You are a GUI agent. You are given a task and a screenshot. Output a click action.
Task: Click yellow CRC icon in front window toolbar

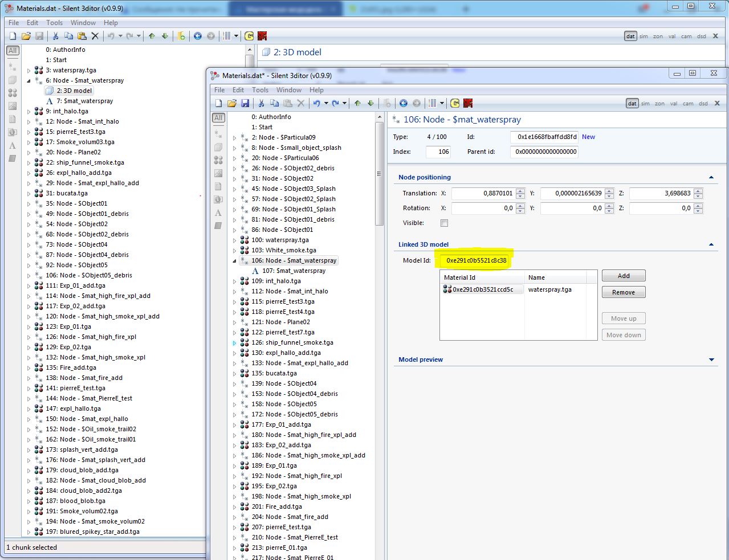[x=455, y=103]
